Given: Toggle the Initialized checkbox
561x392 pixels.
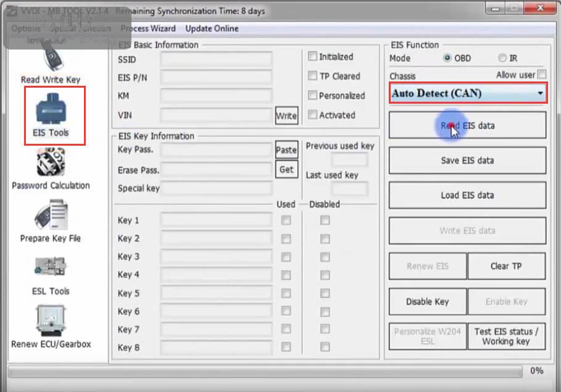Looking at the screenshot, I should 312,56.
